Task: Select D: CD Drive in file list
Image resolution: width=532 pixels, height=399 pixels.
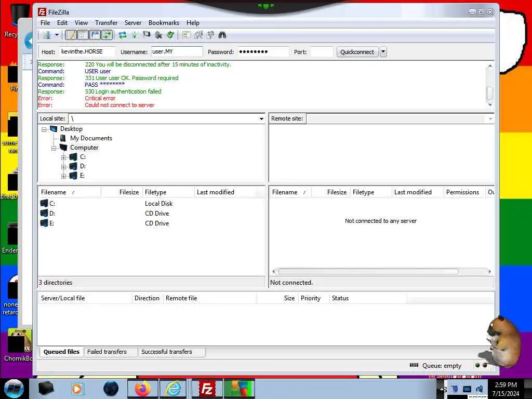Action: coord(151,214)
